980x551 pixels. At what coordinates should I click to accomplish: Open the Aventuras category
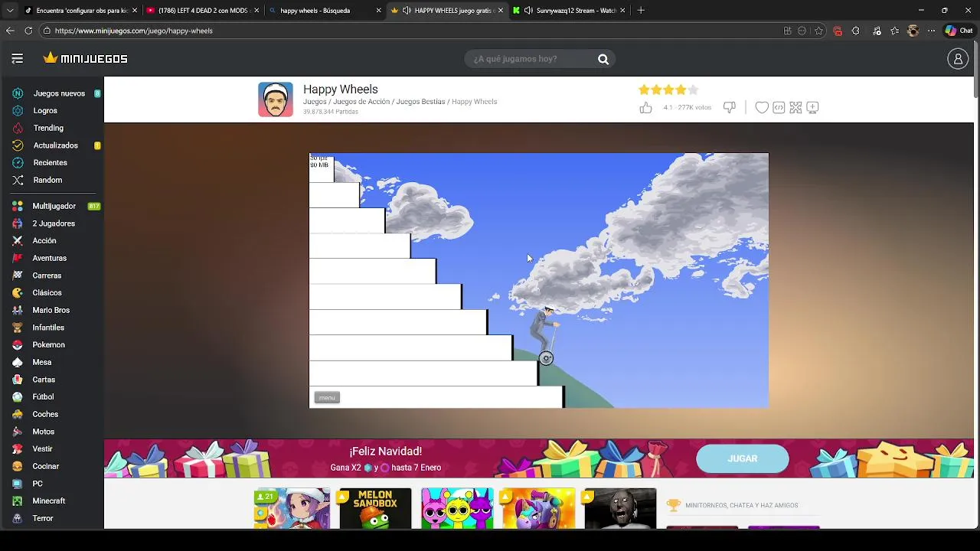pyautogui.click(x=49, y=258)
